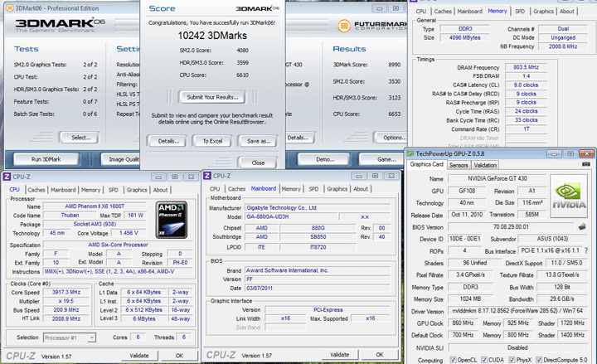This screenshot has width=597, height=364.
Task: Click the DRAM Frequency value 803.5 MHz
Action: pos(526,67)
